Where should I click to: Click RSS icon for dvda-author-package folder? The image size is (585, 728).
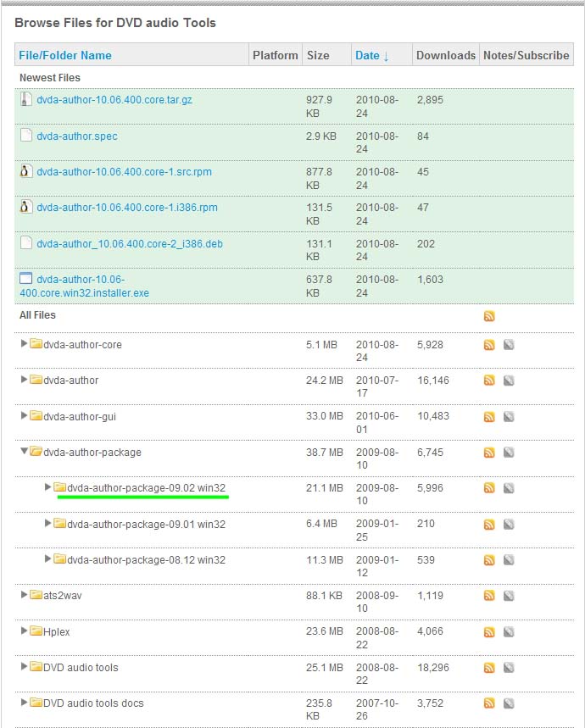click(489, 453)
